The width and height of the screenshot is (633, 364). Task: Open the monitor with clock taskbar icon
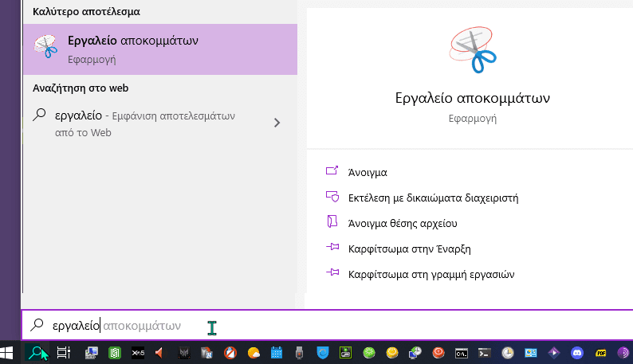[x=415, y=353]
